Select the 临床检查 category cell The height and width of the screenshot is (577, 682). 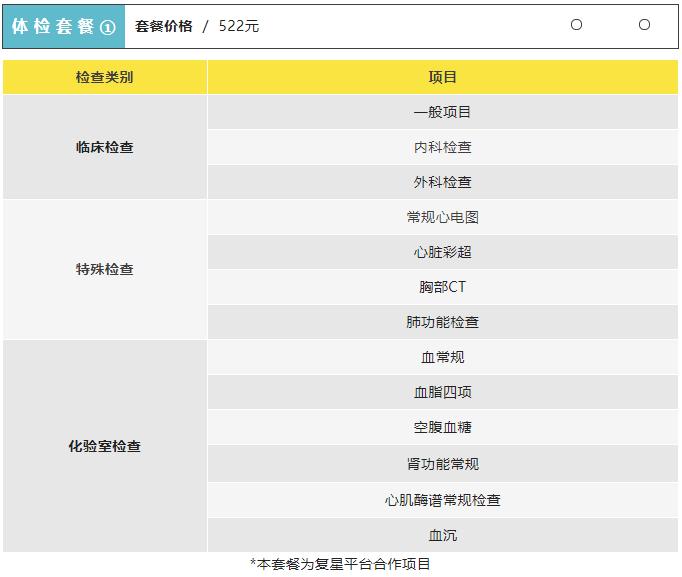click(x=104, y=147)
